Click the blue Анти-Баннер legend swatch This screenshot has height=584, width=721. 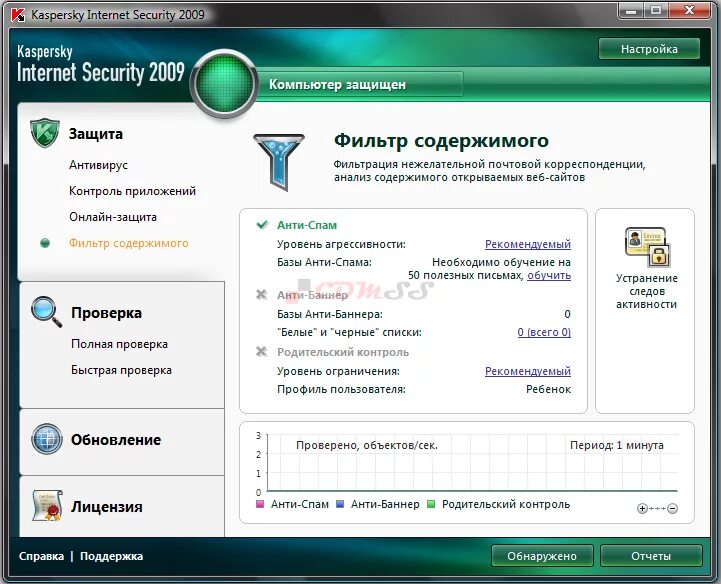point(340,504)
